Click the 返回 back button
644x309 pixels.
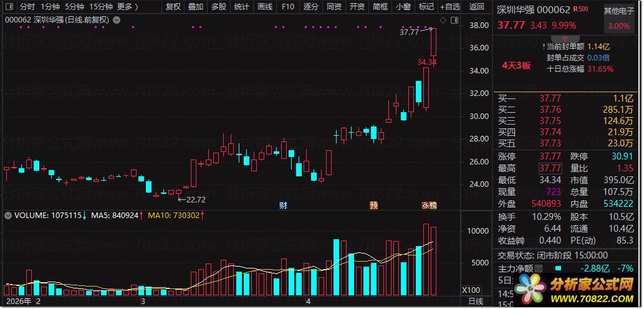coord(476,7)
